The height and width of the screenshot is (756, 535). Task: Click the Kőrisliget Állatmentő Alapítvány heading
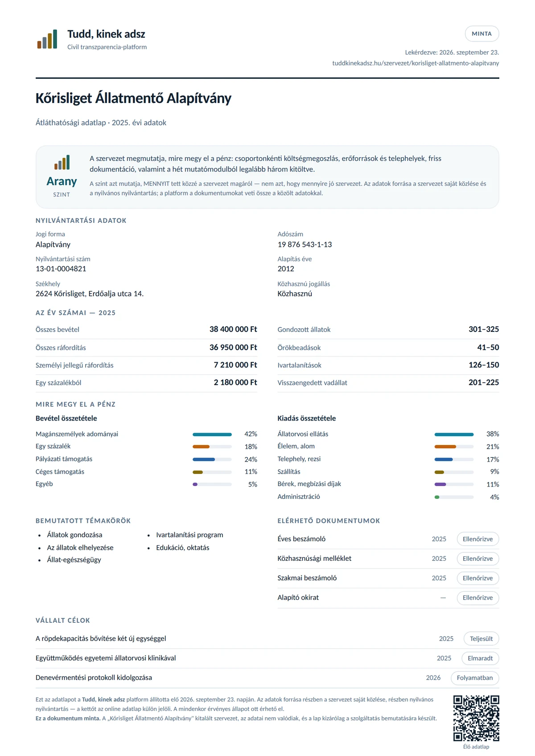[133, 98]
